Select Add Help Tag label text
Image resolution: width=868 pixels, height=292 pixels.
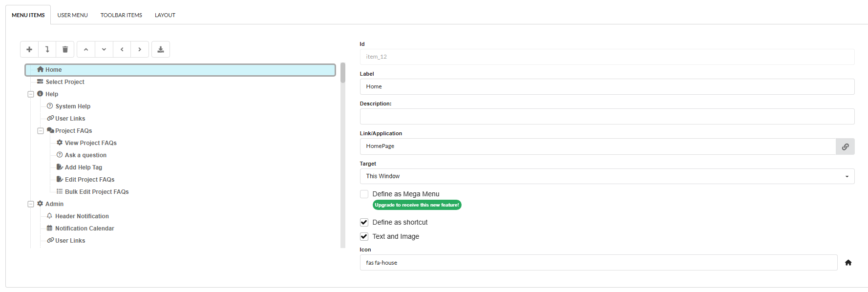[84, 167]
